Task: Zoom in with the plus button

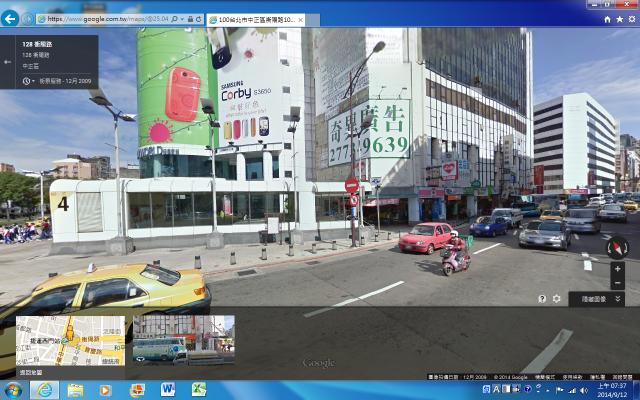Action: 617,269
